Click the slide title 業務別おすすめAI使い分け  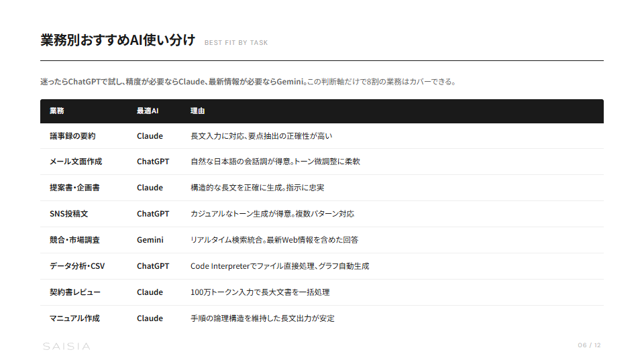click(118, 40)
